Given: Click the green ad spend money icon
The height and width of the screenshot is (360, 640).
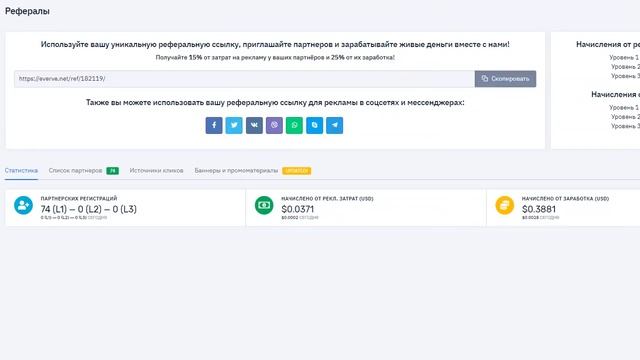Looking at the screenshot, I should (264, 205).
